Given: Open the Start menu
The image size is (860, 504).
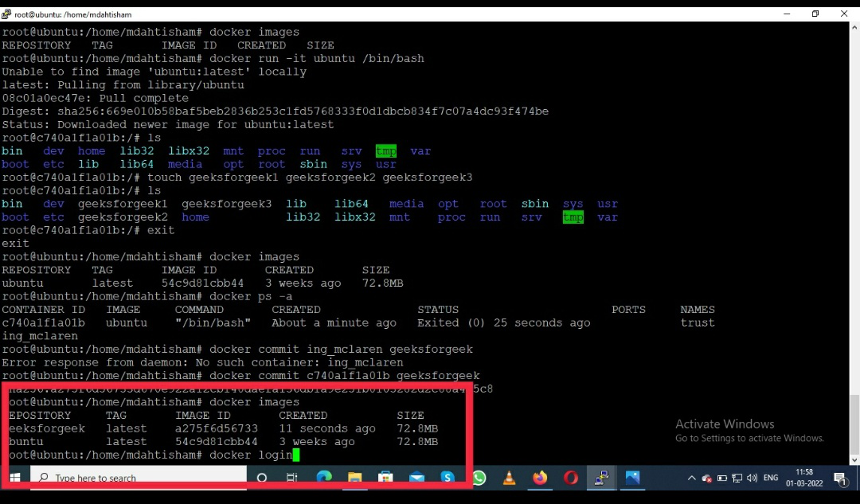Looking at the screenshot, I should click(14, 478).
